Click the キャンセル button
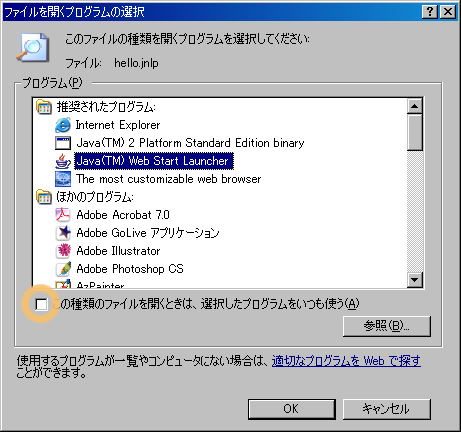 [387, 409]
